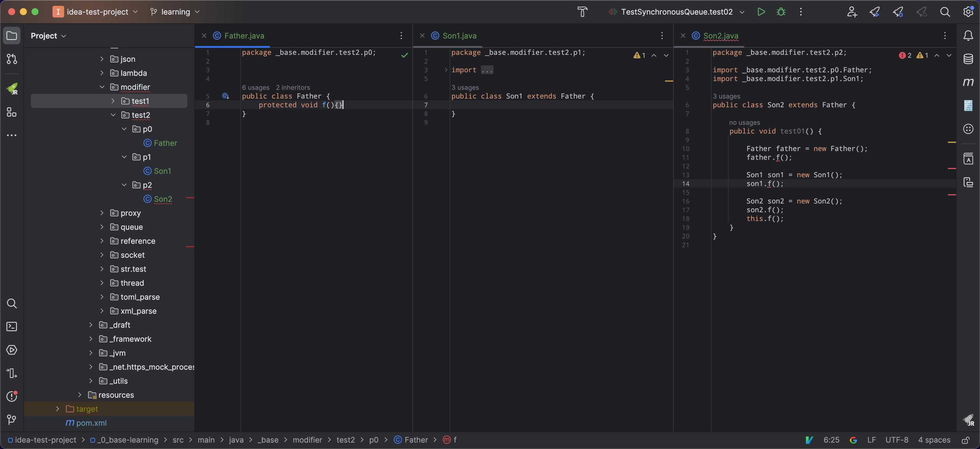
Task: Click Search Everywhere magnifier in title bar
Action: (945, 12)
